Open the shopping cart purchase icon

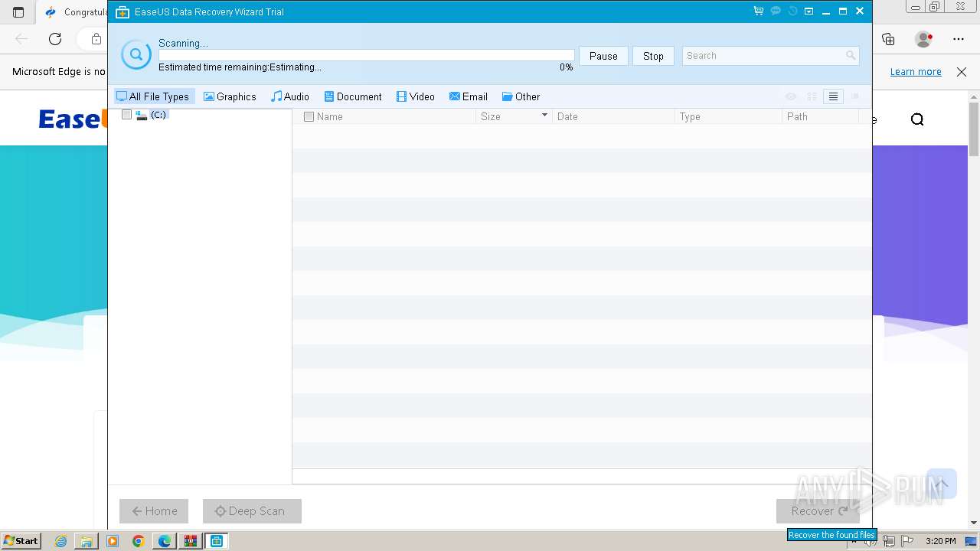click(x=758, y=11)
